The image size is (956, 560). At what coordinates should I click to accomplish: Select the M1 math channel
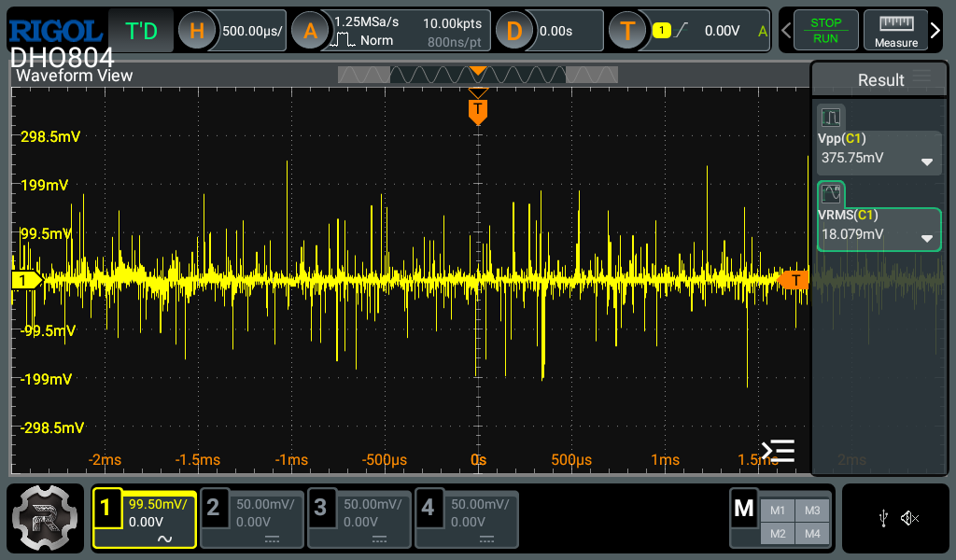point(778,511)
